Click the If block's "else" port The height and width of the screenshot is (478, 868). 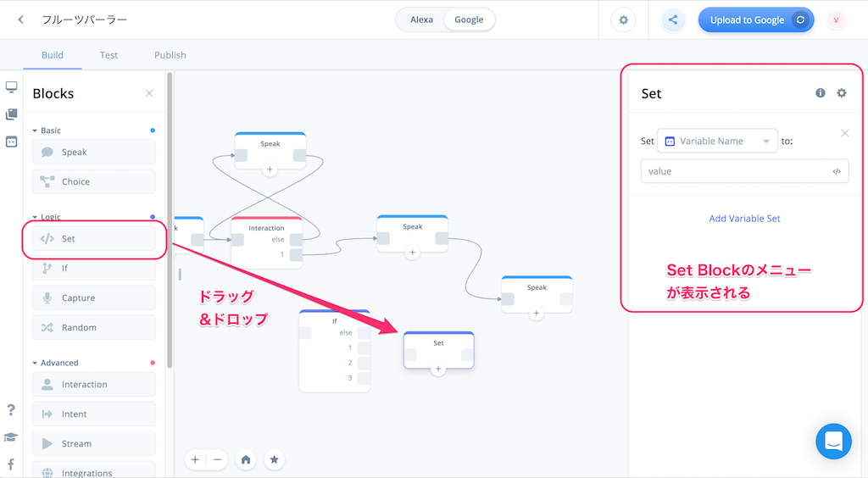(364, 332)
